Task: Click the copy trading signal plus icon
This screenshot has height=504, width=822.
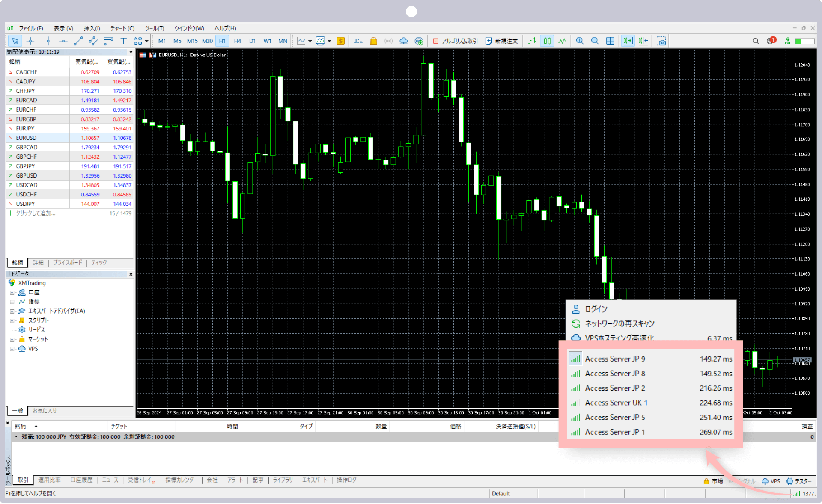Action: click(419, 41)
